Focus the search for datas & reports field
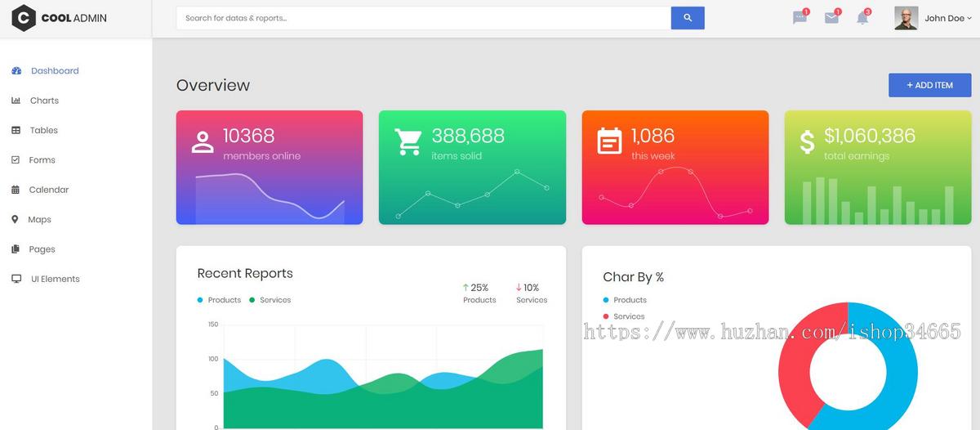 424,18
